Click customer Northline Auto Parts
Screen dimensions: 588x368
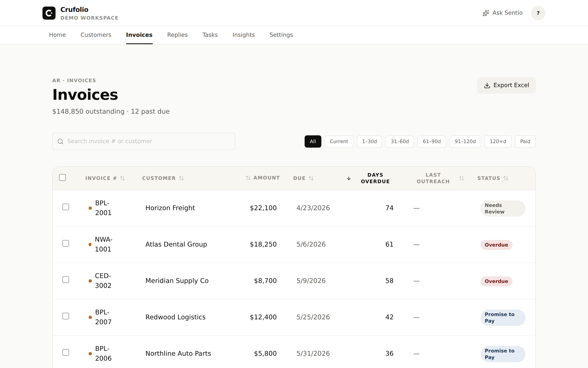pyautogui.click(x=178, y=353)
